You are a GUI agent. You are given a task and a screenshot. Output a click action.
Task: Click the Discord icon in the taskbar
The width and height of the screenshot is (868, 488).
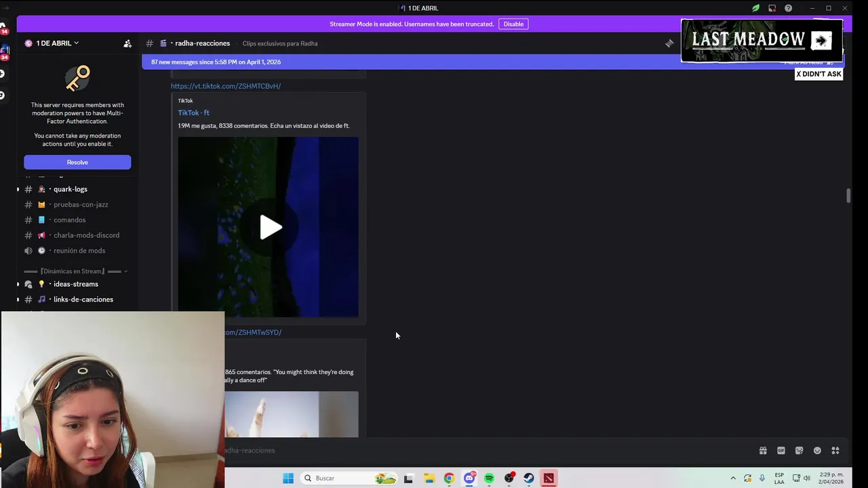[469, 479]
